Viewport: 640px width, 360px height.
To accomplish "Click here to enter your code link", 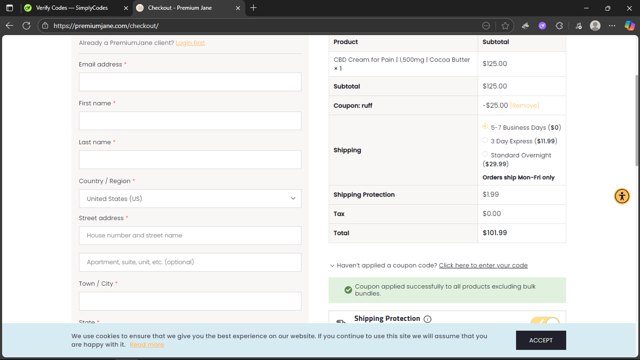I will point(483,265).
